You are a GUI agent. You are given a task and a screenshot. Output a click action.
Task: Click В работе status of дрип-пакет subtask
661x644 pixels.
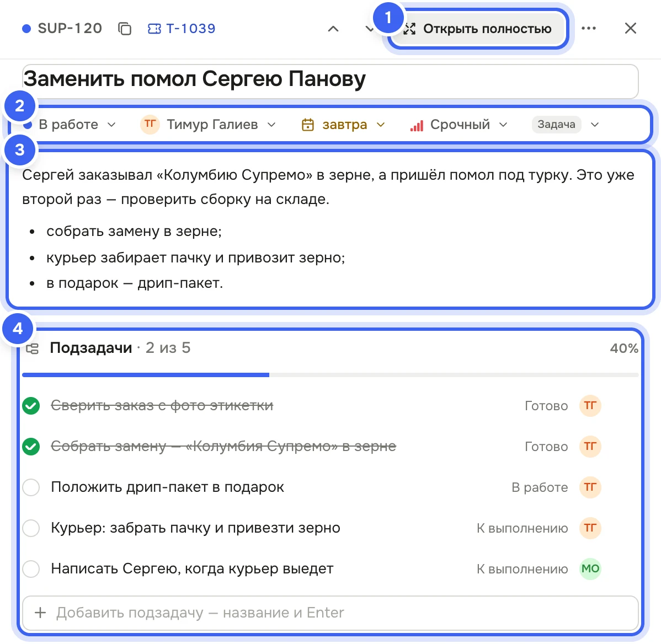[540, 487]
